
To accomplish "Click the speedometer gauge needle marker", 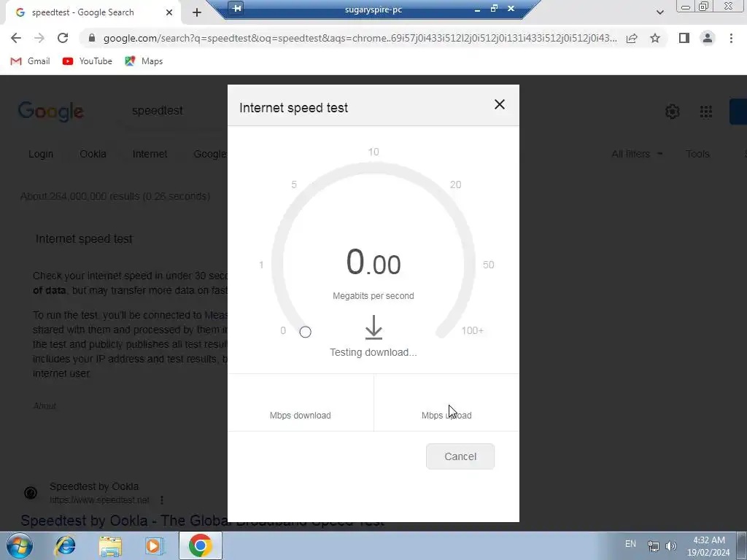I will point(306,332).
